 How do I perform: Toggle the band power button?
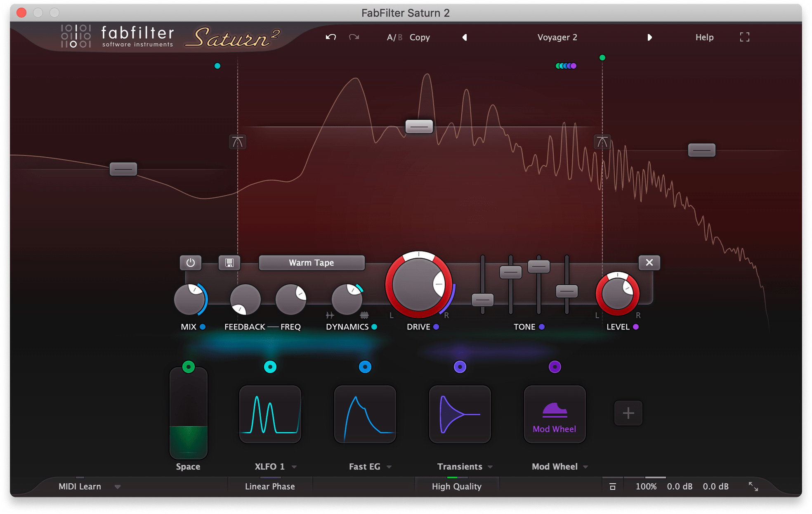click(x=190, y=263)
